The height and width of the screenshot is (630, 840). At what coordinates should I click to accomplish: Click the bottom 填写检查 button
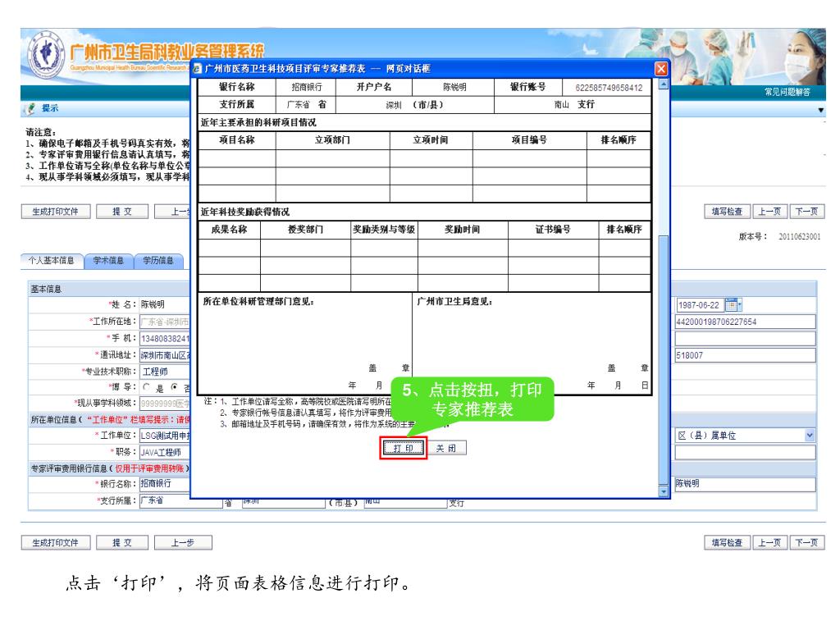727,543
